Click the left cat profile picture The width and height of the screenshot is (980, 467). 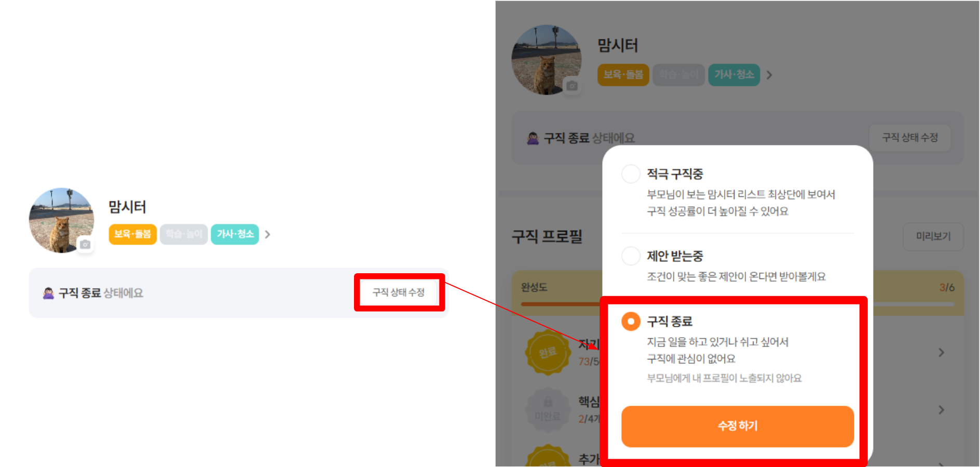coord(61,220)
